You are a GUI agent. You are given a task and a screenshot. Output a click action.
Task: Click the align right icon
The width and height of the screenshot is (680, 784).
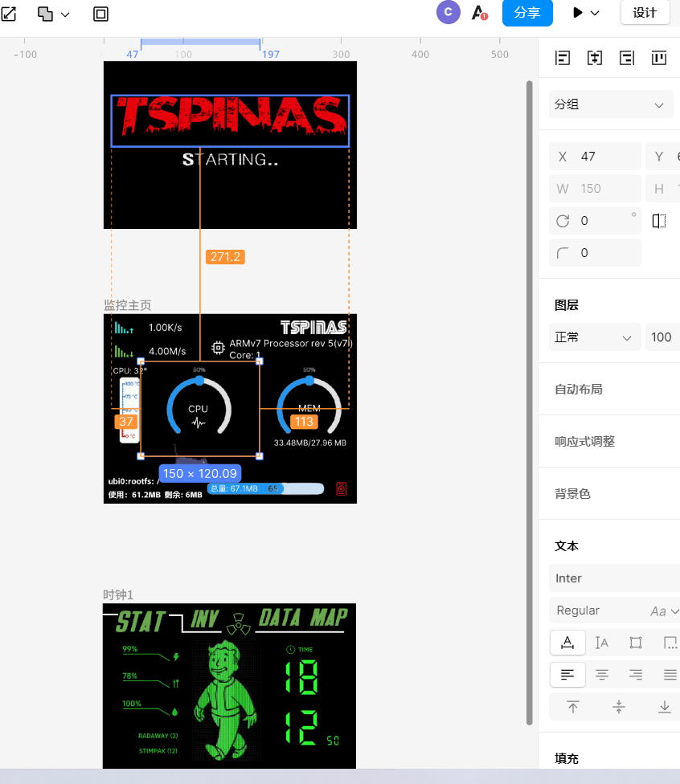click(627, 58)
